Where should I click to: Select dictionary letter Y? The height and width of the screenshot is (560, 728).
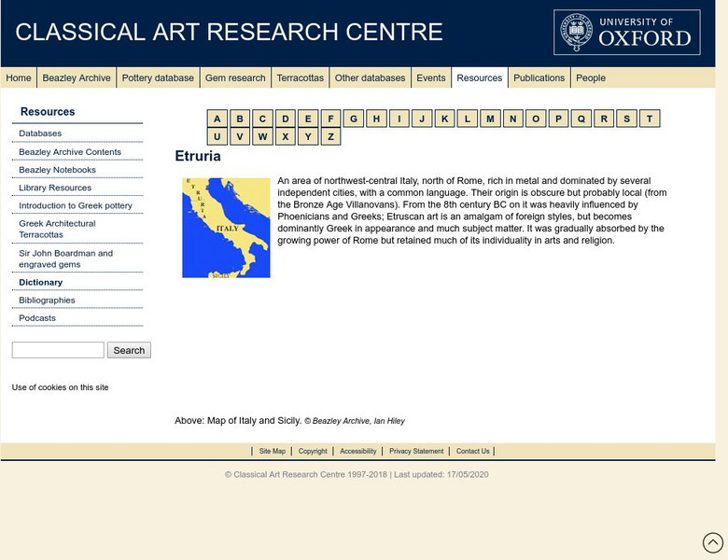[x=308, y=136]
